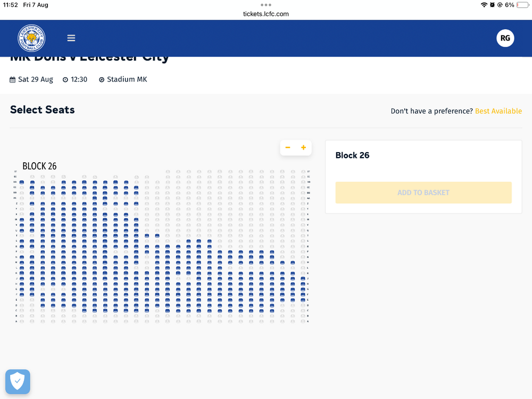The width and height of the screenshot is (532, 399).
Task: Open the hamburger navigation menu
Action: (x=71, y=38)
